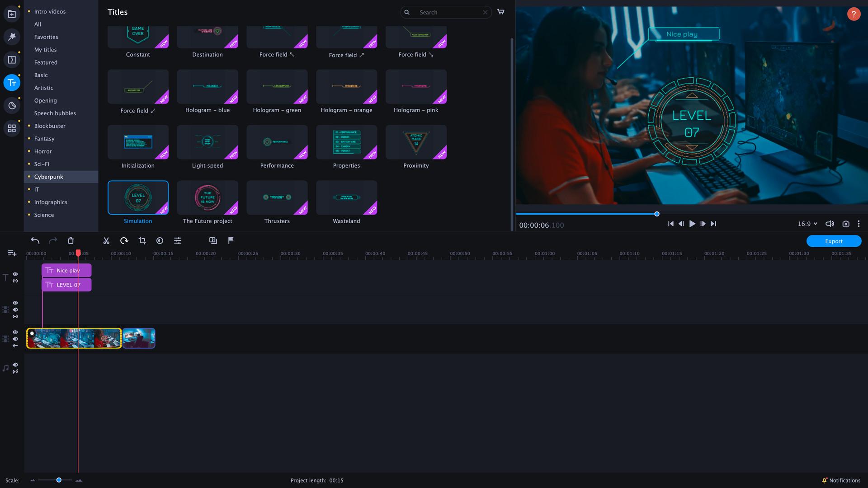Open the preview three-dot options menu
868x488 pixels.
click(859, 224)
